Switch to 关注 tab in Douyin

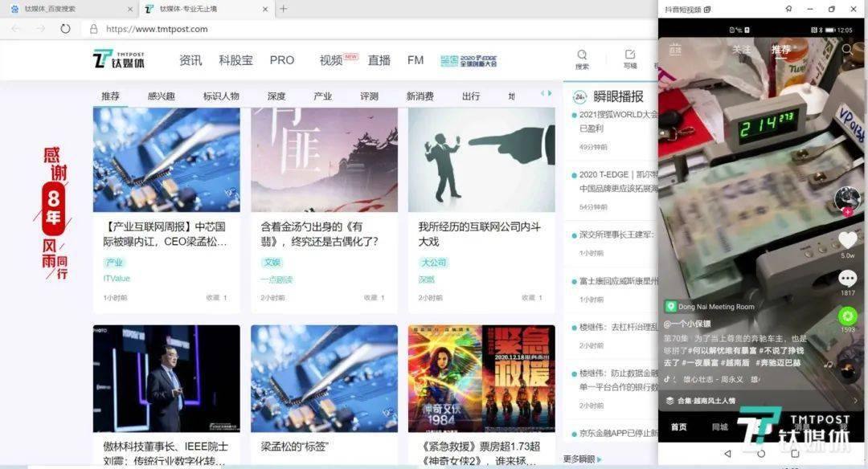tap(741, 50)
